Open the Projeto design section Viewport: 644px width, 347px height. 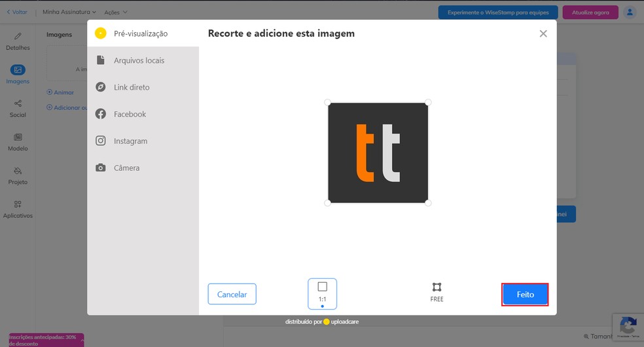tap(18, 176)
